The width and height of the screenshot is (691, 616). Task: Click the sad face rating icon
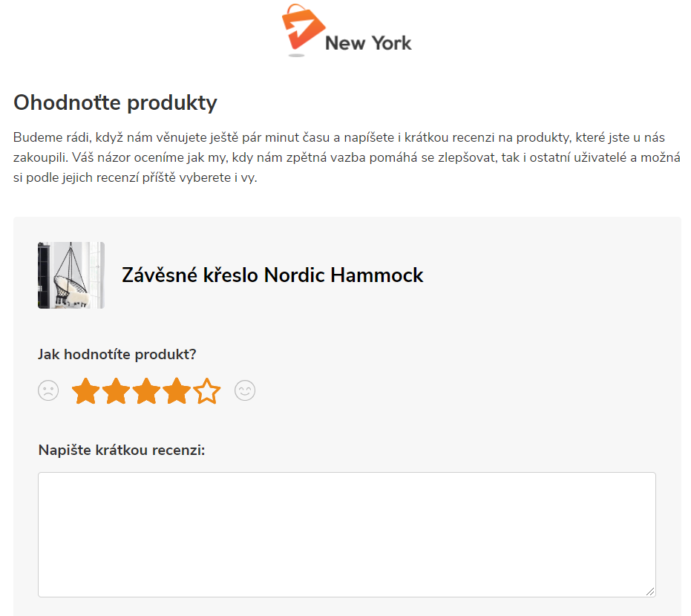[x=48, y=390]
